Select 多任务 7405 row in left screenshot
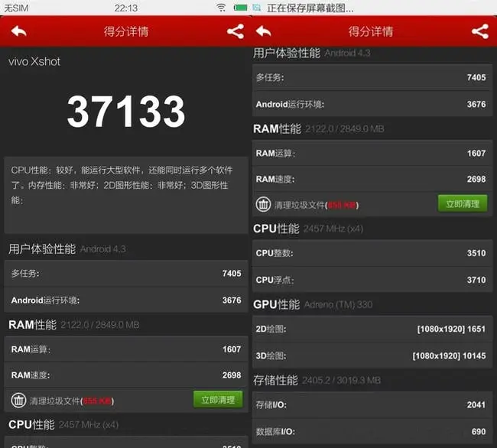 (126, 274)
